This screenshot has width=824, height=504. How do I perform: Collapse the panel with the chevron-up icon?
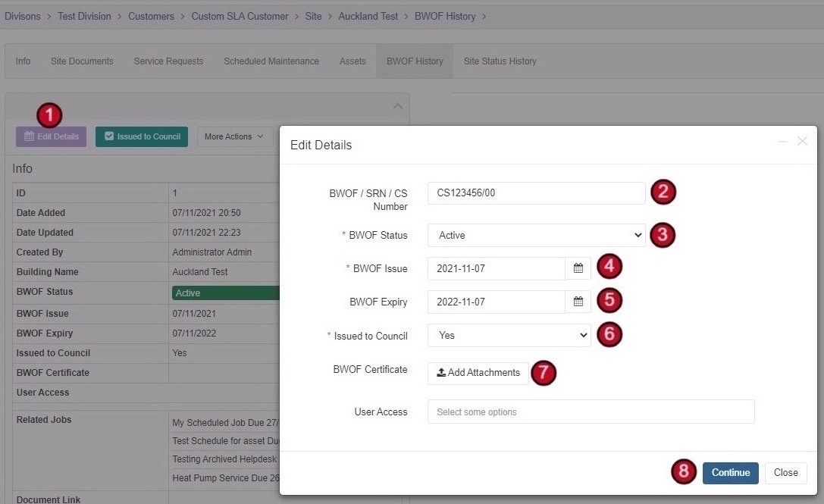coord(398,106)
